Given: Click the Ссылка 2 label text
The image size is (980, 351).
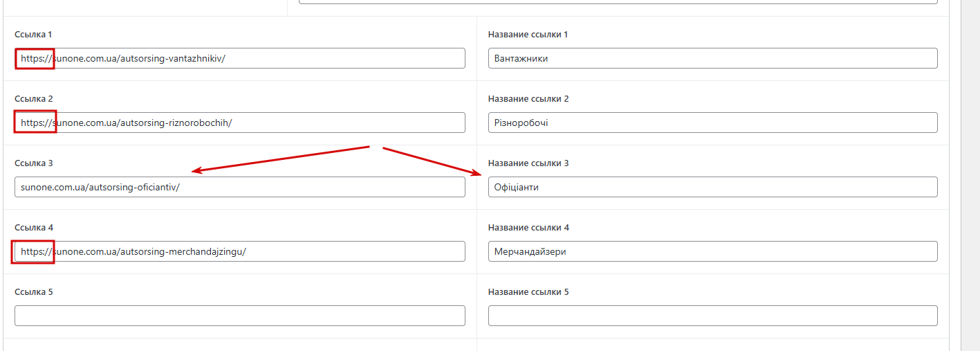Looking at the screenshot, I should point(34,99).
